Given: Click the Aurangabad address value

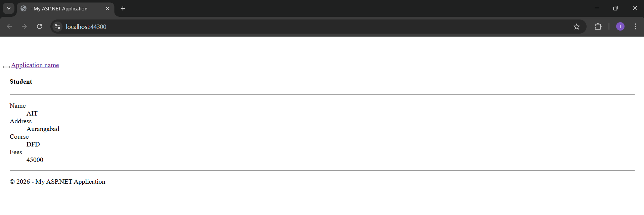Looking at the screenshot, I should point(43,129).
